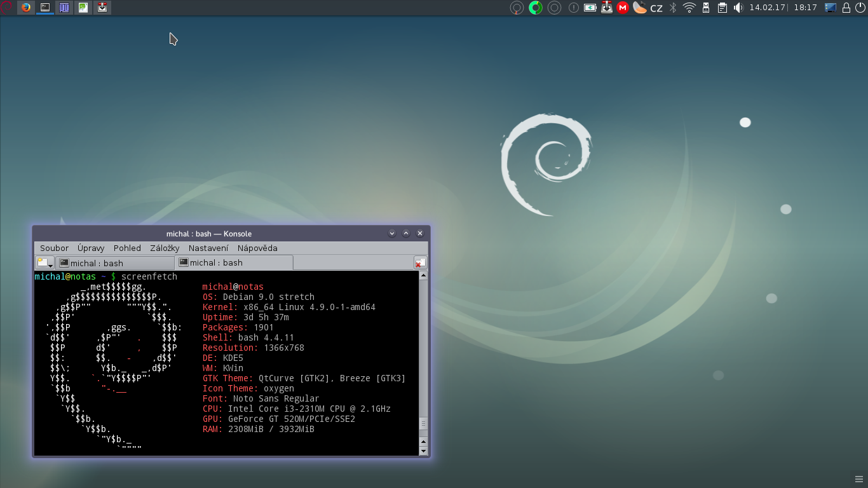The image size is (868, 488).
Task: Open the calendar from the 14.02.17 date
Action: (x=767, y=8)
